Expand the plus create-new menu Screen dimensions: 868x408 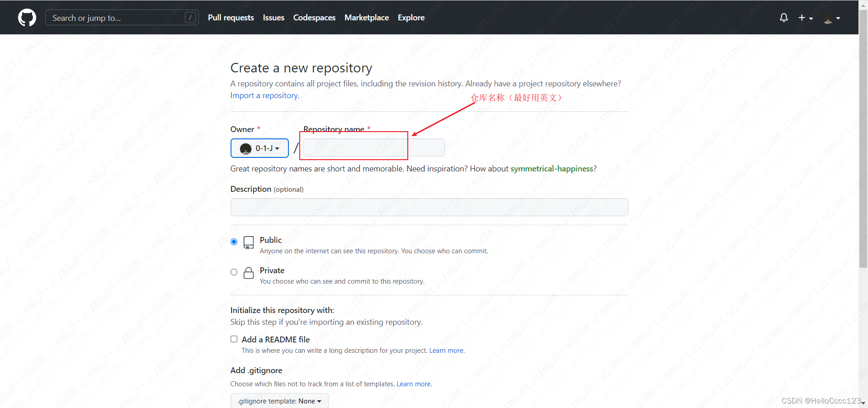(x=806, y=18)
